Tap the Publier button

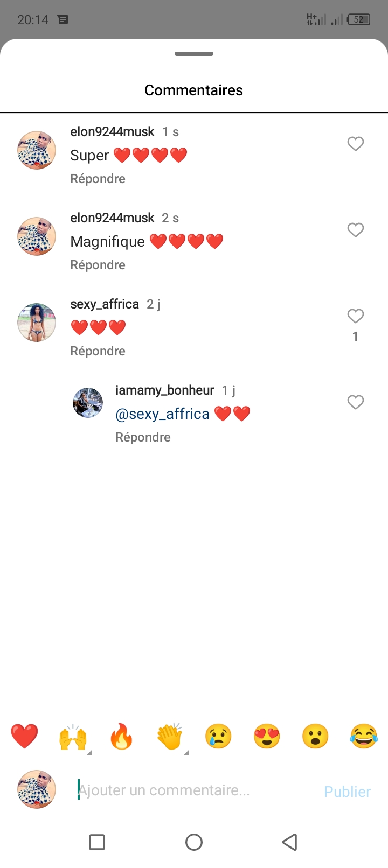[x=347, y=791]
